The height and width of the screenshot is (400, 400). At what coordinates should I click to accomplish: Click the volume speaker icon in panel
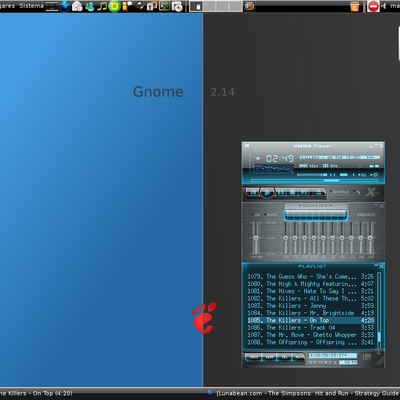pyautogui.click(x=384, y=6)
